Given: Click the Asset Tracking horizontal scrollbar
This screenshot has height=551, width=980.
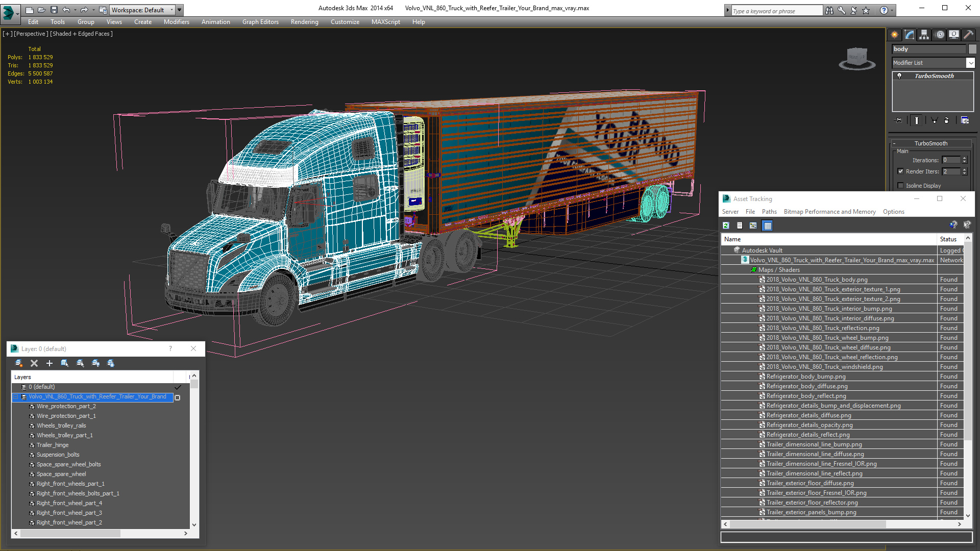Looking at the screenshot, I should click(x=808, y=524).
